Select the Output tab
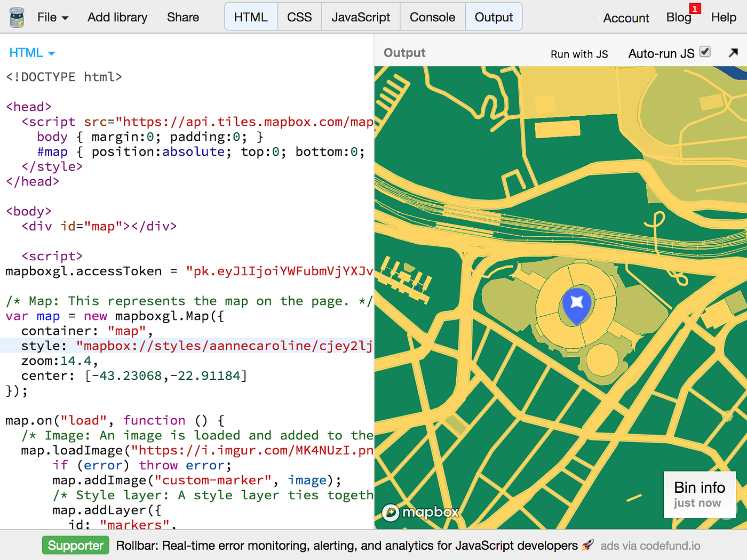Screen dimensions: 747x560 (x=494, y=17)
